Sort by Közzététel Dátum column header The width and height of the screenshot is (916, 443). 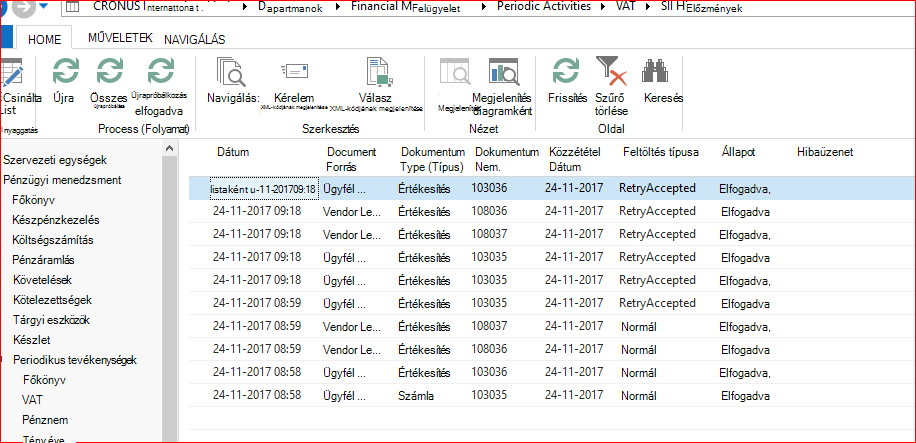(x=575, y=159)
